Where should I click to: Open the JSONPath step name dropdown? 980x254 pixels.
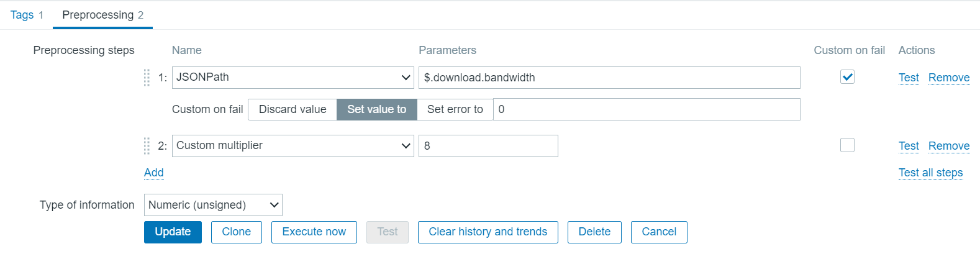(x=293, y=78)
